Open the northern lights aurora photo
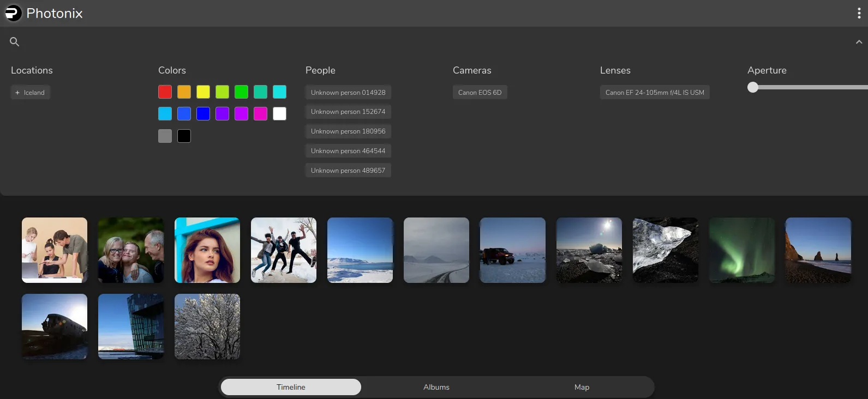 pyautogui.click(x=741, y=250)
